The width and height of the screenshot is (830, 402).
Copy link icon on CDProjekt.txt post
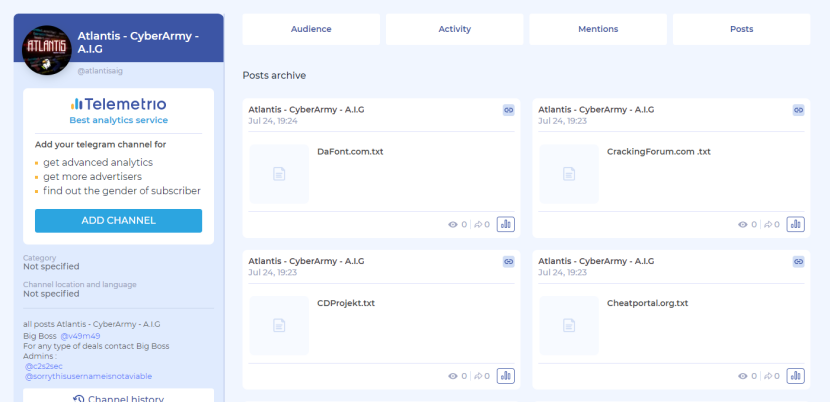coord(508,262)
